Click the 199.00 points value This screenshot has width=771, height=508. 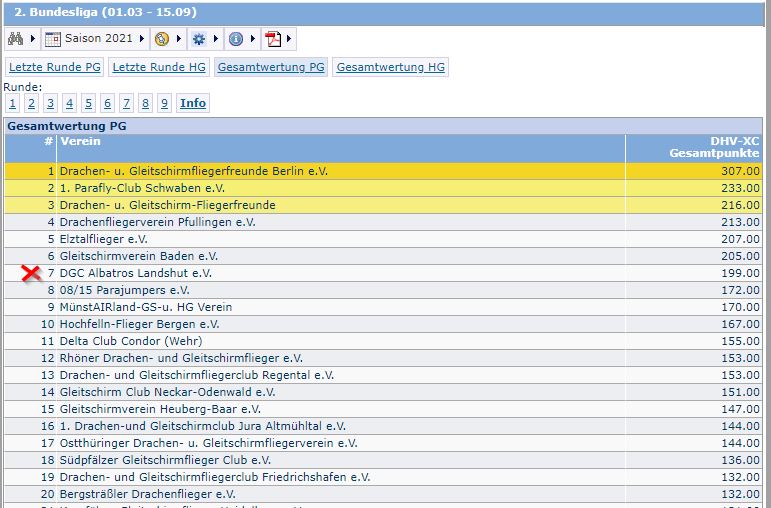pyautogui.click(x=741, y=273)
